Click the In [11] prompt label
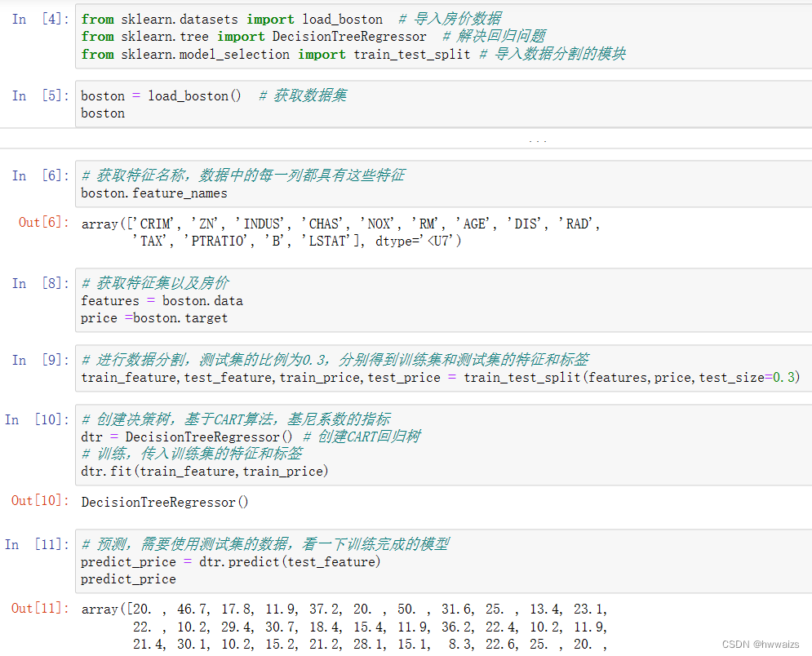The height and width of the screenshot is (656, 812). [x=37, y=545]
